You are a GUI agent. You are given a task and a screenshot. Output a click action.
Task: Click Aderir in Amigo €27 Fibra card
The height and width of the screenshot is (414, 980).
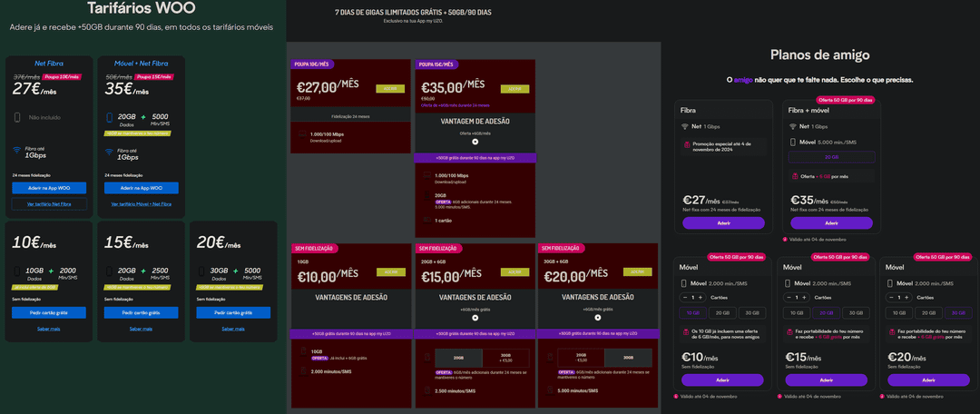[x=723, y=223]
